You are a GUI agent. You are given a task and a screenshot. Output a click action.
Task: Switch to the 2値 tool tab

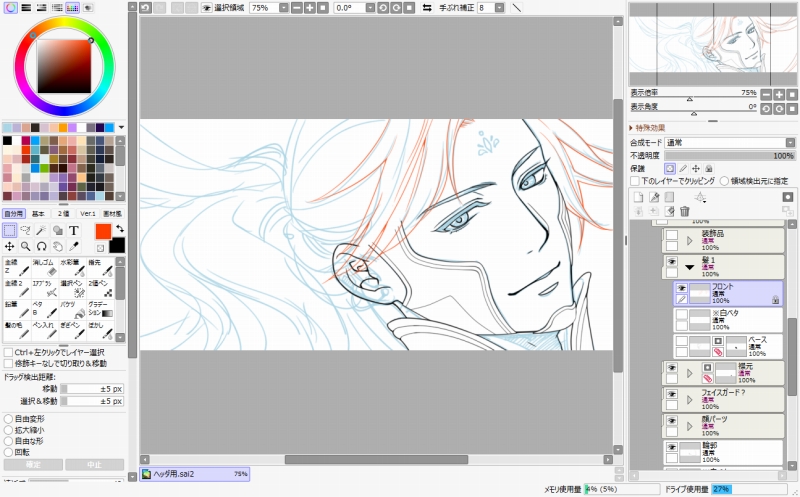coord(63,214)
